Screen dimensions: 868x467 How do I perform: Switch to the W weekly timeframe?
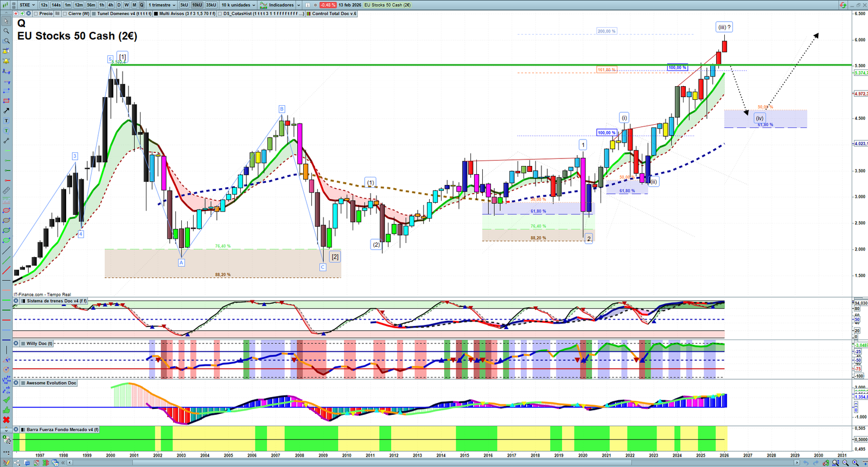point(126,5)
